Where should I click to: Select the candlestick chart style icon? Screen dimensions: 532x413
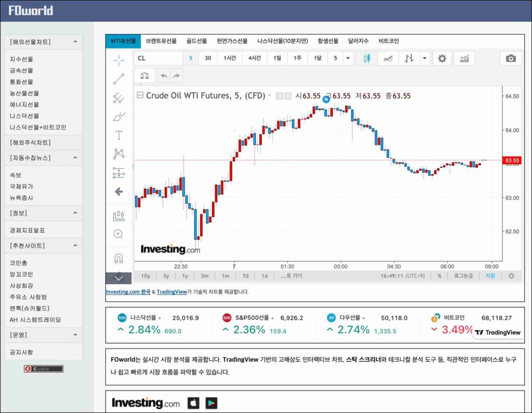pyautogui.click(x=367, y=58)
